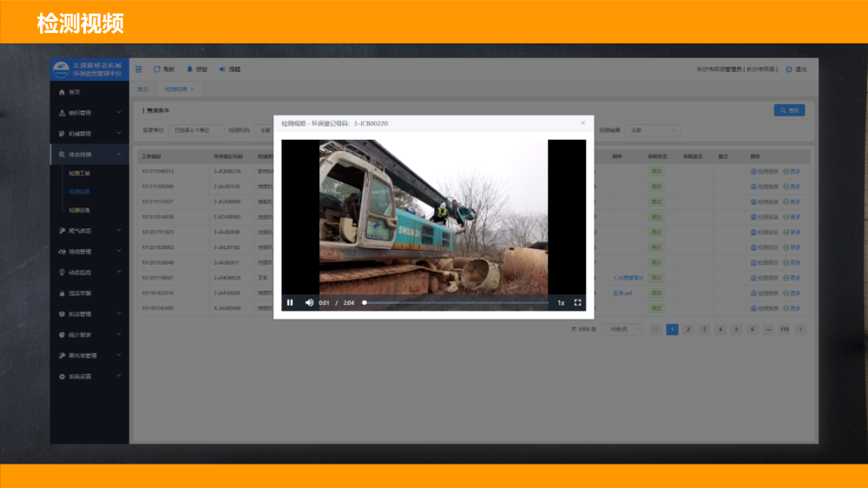
Task: Go to page 3
Action: (x=704, y=329)
